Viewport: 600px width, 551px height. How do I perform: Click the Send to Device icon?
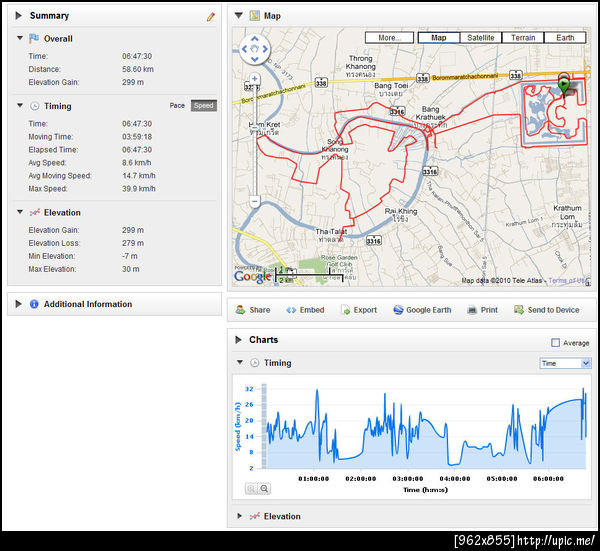[519, 310]
